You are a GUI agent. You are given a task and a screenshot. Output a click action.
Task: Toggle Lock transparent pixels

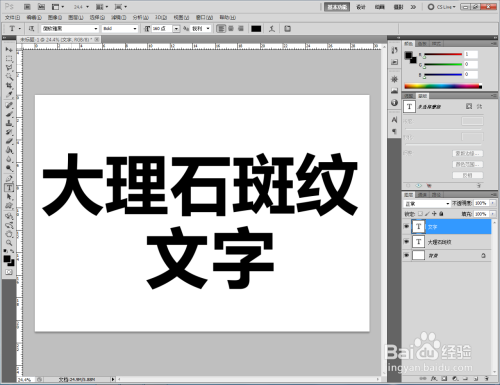pos(420,214)
